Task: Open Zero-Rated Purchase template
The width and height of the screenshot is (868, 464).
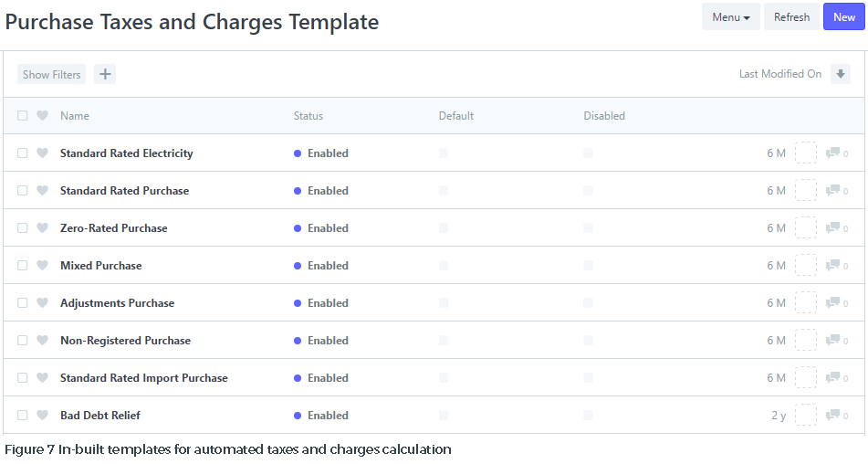Action: [114, 228]
